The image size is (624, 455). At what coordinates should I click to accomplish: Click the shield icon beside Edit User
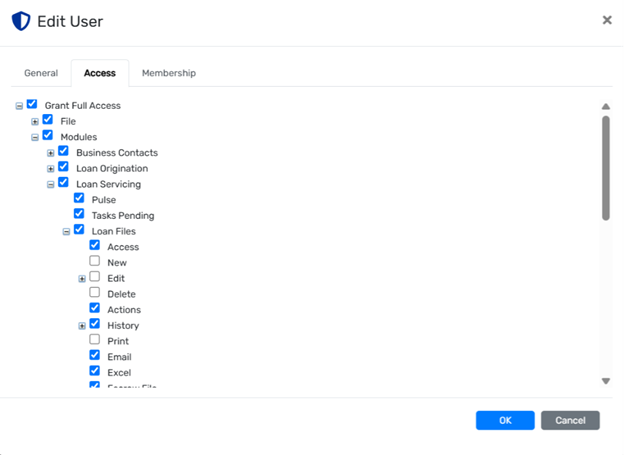click(20, 21)
